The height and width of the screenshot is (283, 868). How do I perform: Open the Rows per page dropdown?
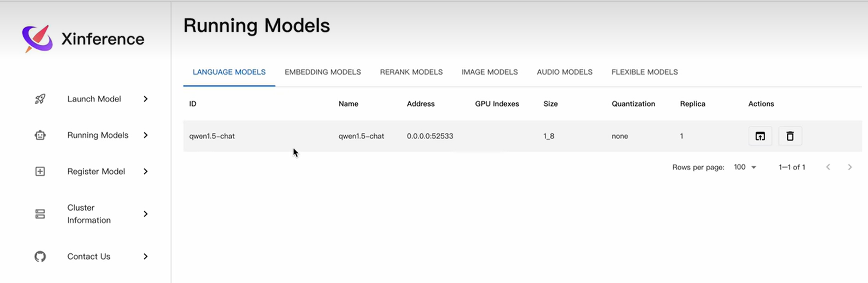[745, 167]
